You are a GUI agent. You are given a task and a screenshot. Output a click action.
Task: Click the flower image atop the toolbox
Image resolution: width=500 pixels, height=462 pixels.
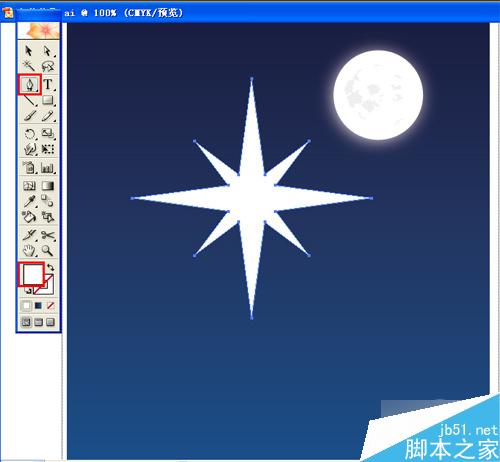click(x=39, y=31)
